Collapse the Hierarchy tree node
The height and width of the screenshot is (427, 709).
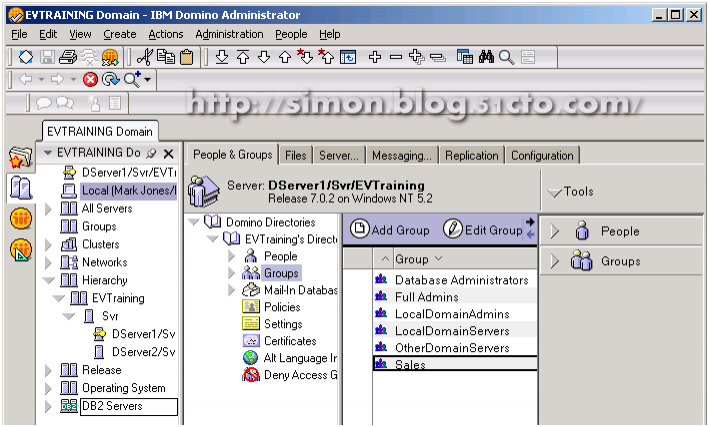48,280
